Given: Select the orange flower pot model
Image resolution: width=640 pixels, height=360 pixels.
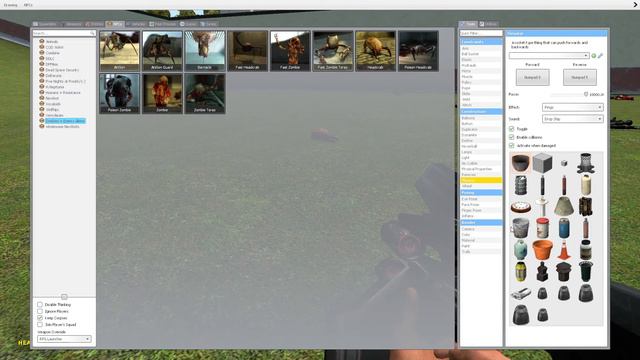Looking at the screenshot, I should (x=542, y=249).
